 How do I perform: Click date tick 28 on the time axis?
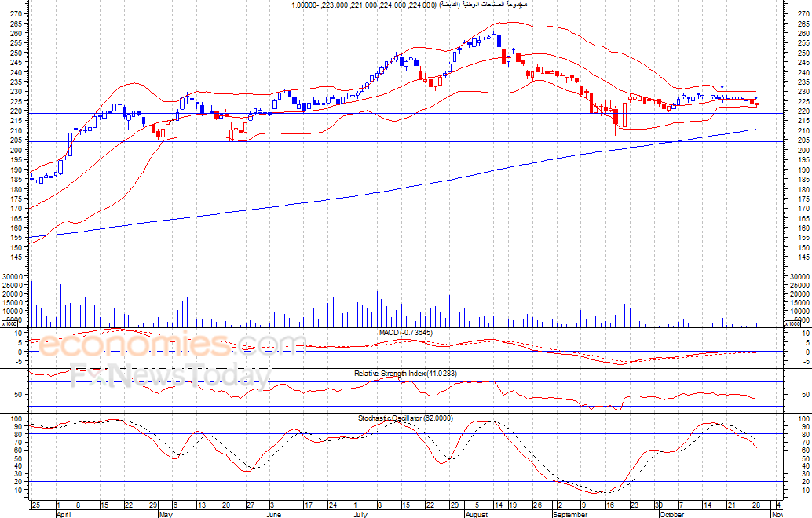pyautogui.click(x=755, y=505)
